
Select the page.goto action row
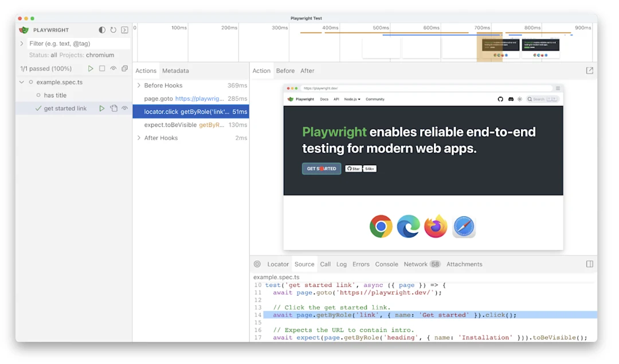(x=191, y=99)
